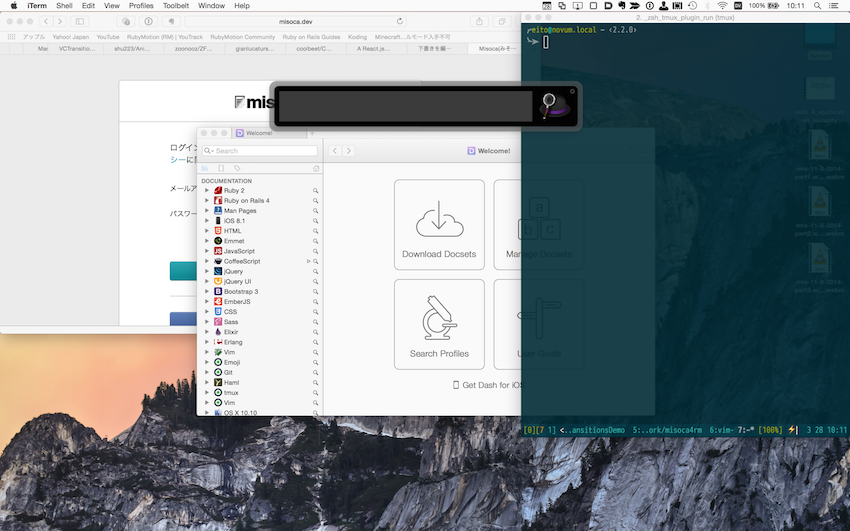The image size is (850, 531).
Task: Open YouTube bookmark in Safari
Action: [108, 37]
